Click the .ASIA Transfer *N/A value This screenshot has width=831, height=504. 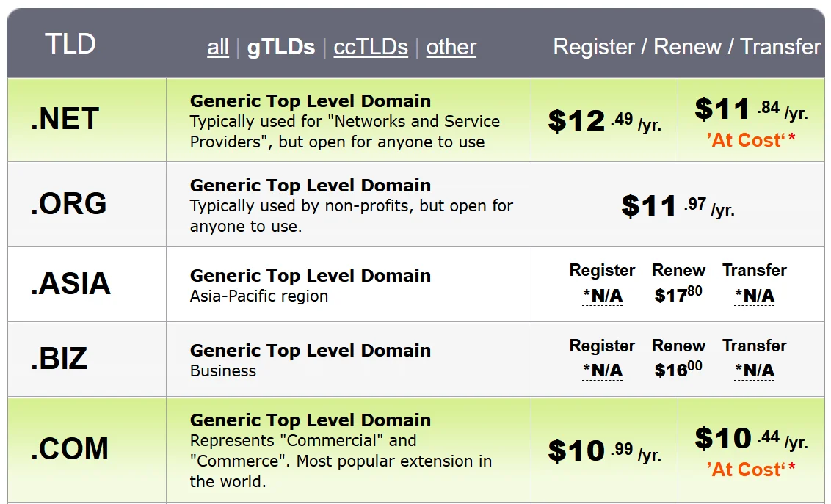coord(754,296)
